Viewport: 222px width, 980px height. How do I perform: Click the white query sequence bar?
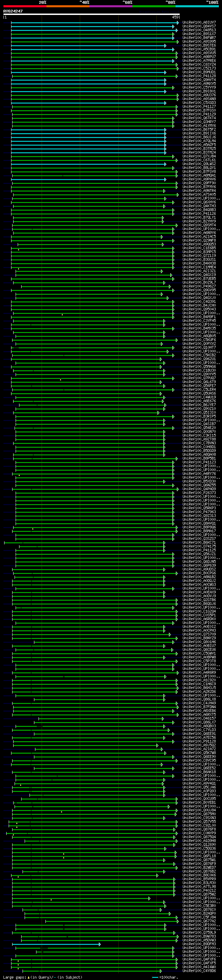point(92,15)
